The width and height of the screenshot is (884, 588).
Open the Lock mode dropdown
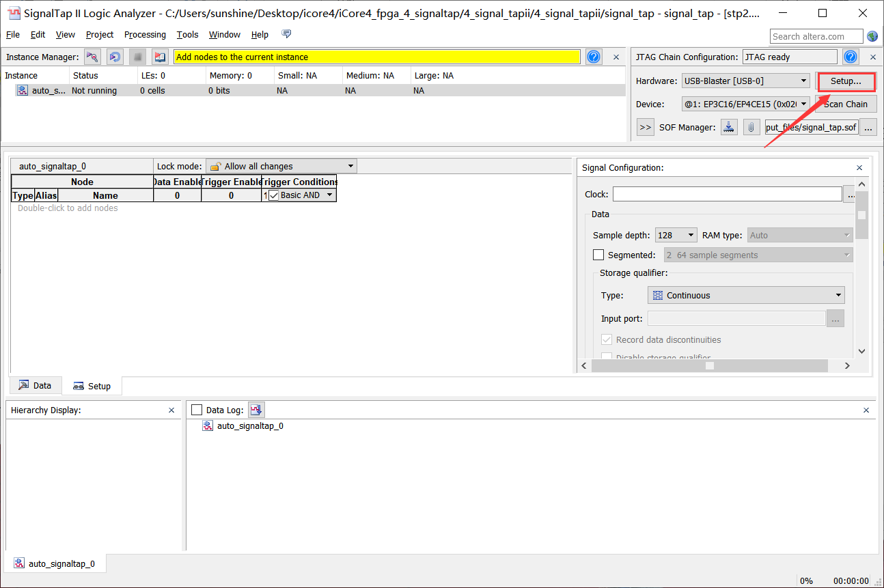(x=281, y=166)
